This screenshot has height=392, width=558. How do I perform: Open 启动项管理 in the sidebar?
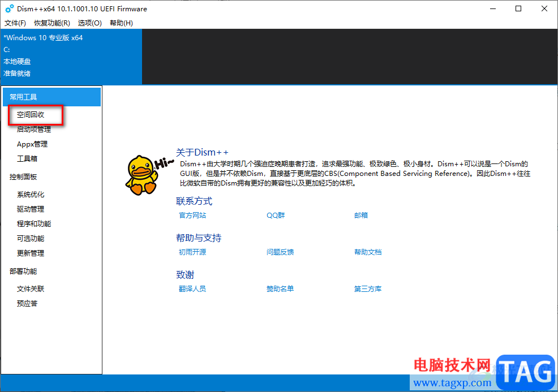pyautogui.click(x=34, y=129)
